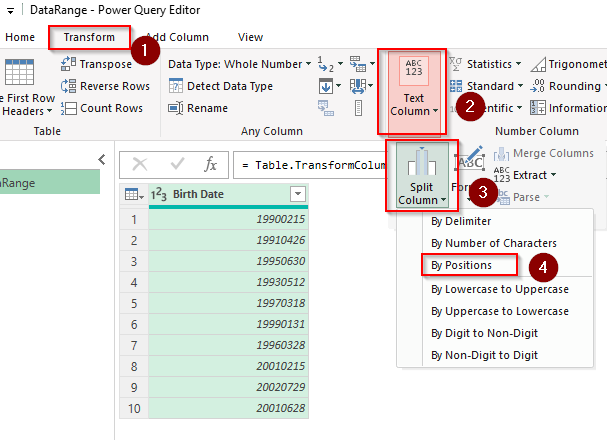
Task: Open Statistics dropdown
Action: tap(485, 64)
